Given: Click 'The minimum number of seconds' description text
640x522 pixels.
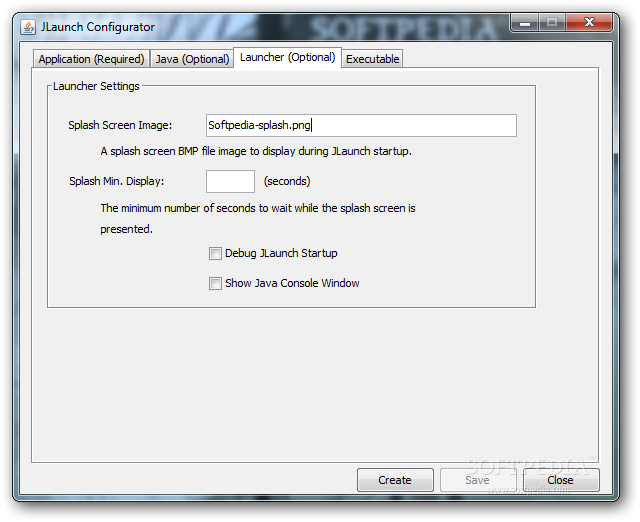Looking at the screenshot, I should pyautogui.click(x=258, y=219).
